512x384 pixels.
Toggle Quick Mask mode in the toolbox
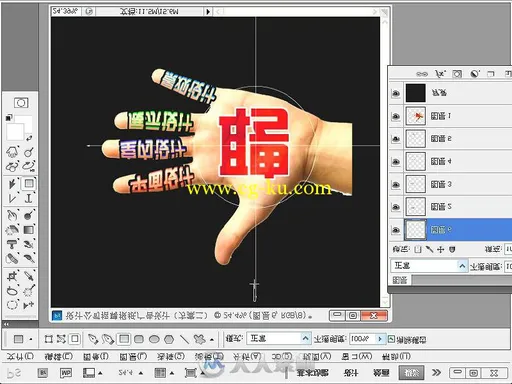click(21, 103)
